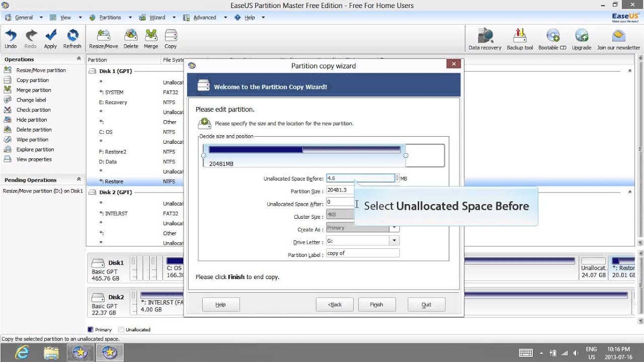
Task: Open the Help menu
Action: click(250, 17)
